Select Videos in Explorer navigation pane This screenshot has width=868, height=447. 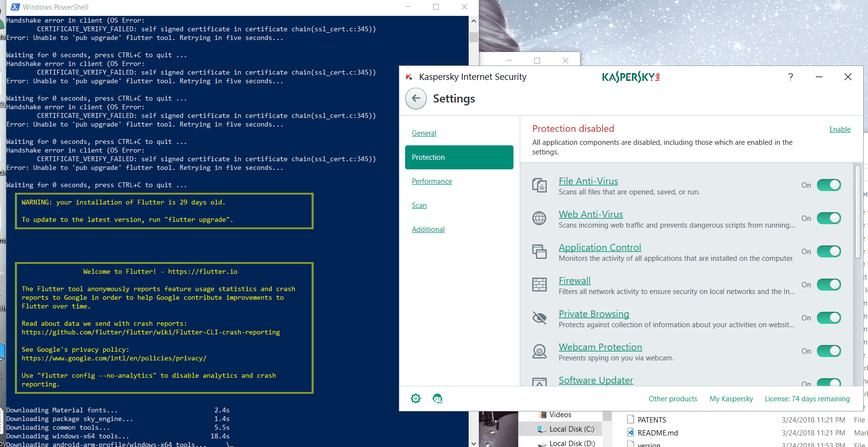(x=560, y=415)
